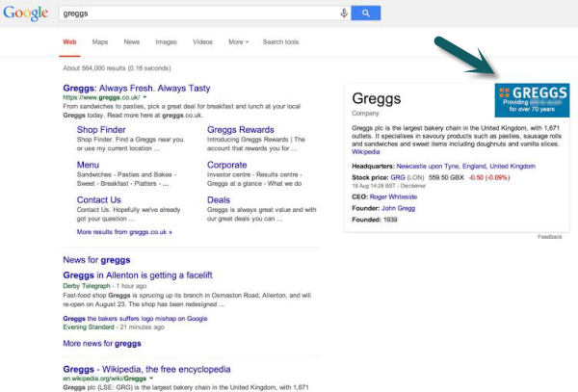Click More results from greggs.co.uk

pyautogui.click(x=124, y=232)
